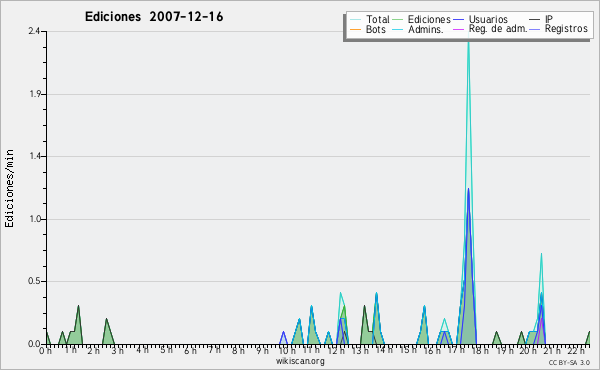This screenshot has height=370, width=600.
Task: Click the wikiscan.org link below chart
Action: coord(300,361)
